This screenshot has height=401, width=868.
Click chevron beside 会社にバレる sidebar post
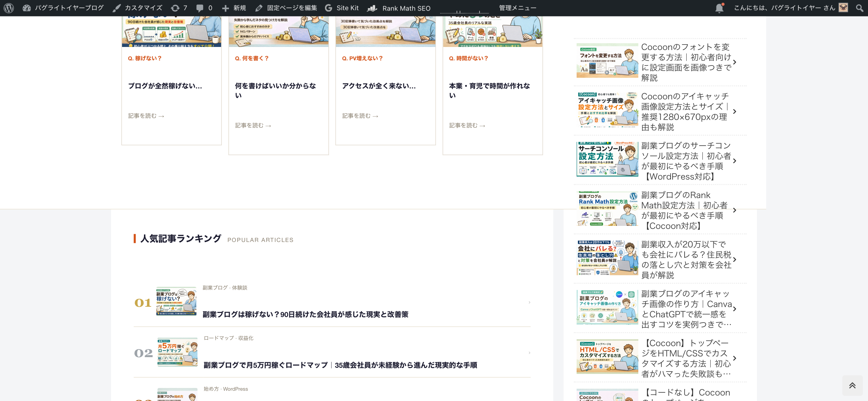point(735,259)
